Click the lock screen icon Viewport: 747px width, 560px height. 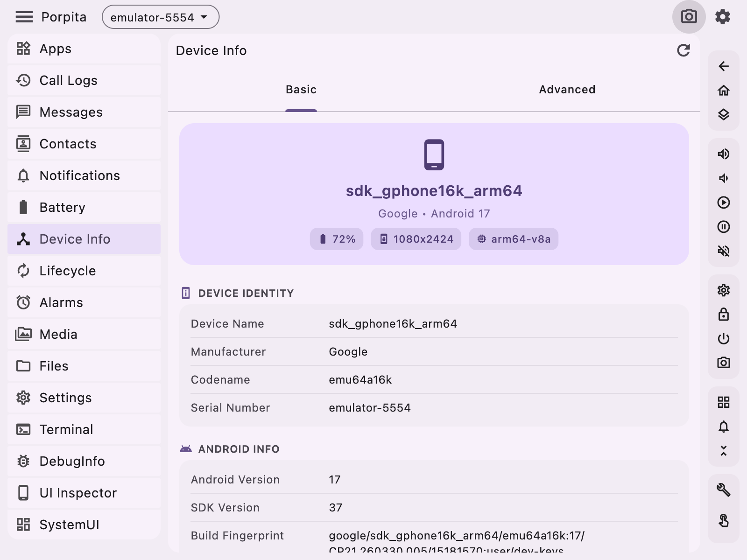[x=724, y=315]
